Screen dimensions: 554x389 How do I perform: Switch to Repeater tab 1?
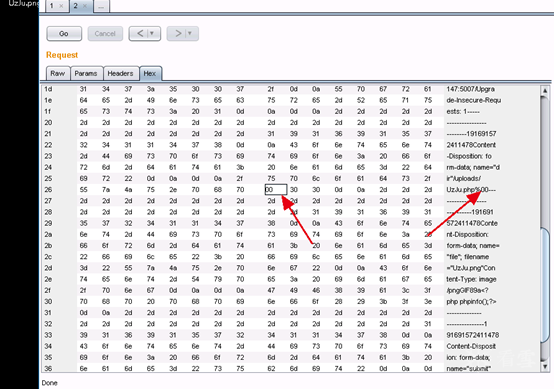tap(57, 6)
